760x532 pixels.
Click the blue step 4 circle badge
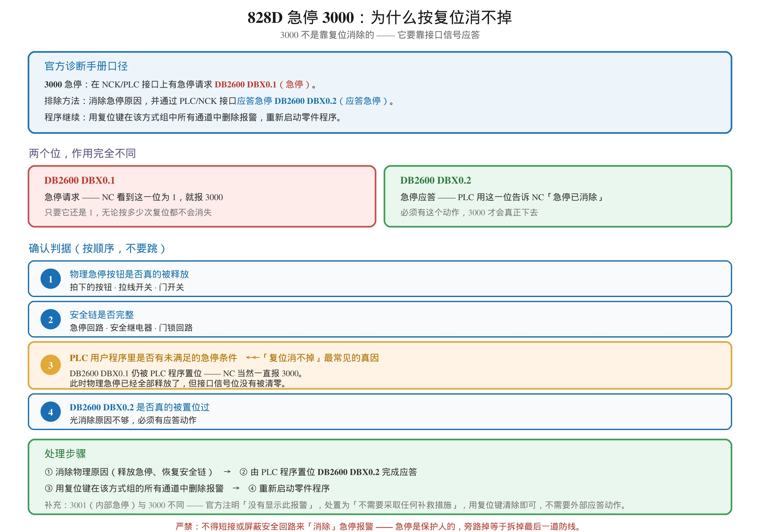point(51,412)
